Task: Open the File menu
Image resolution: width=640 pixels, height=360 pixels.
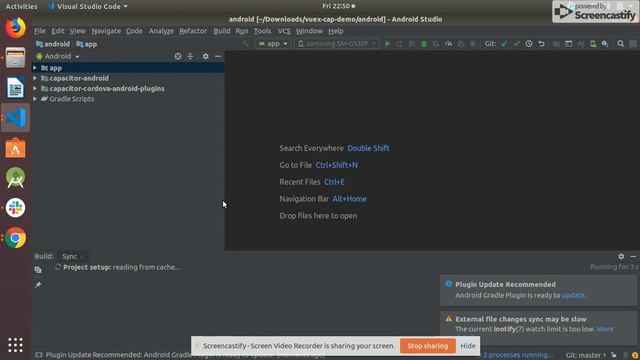Action: point(40,31)
